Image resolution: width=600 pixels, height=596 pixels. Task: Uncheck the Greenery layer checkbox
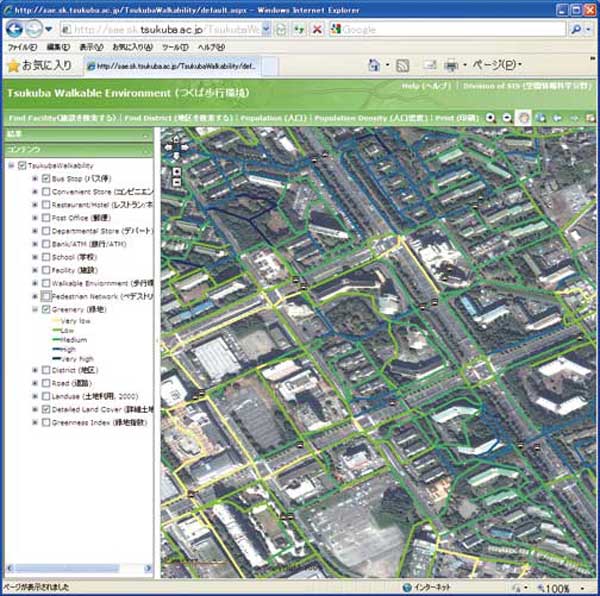[x=46, y=309]
